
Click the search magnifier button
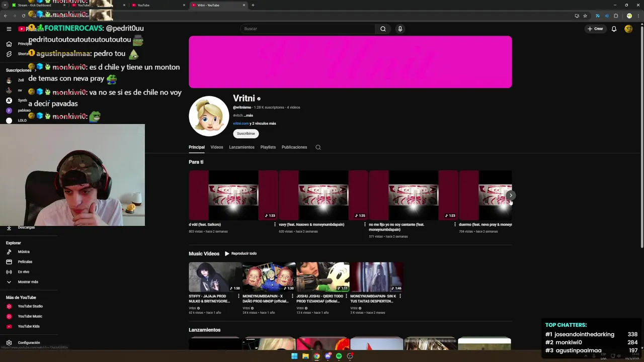click(x=383, y=29)
